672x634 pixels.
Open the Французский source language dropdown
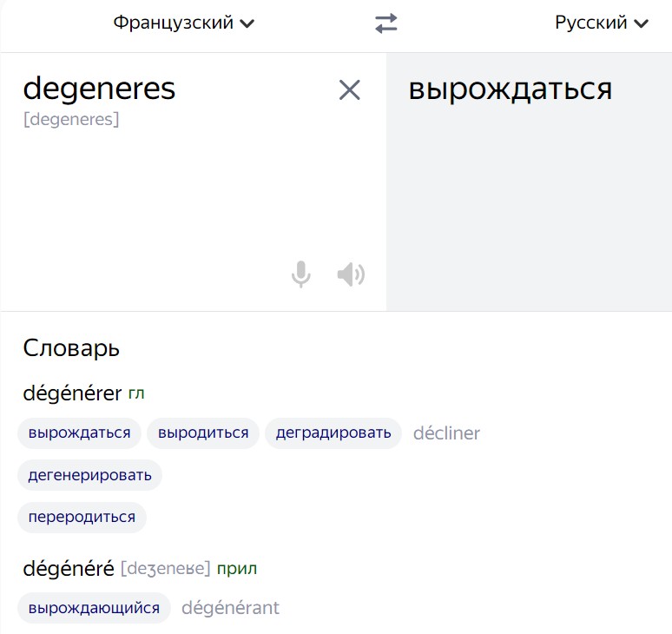point(184,23)
